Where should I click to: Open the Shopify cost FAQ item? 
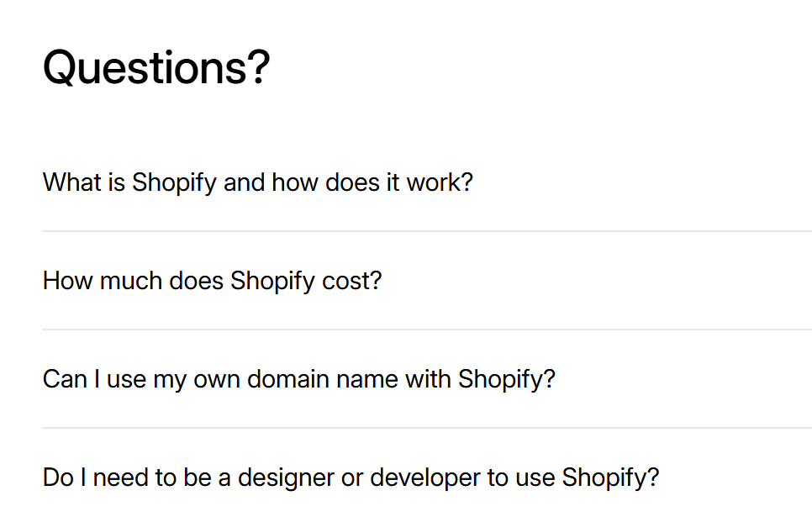(212, 280)
